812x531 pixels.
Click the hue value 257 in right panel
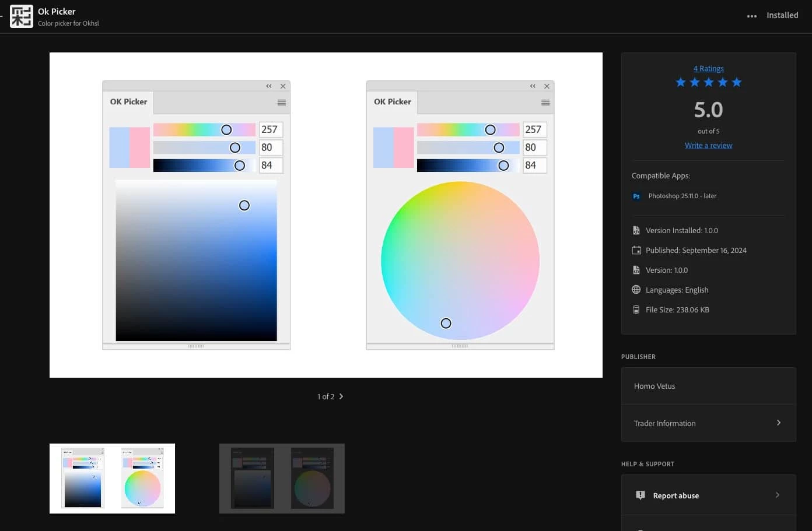(x=534, y=129)
